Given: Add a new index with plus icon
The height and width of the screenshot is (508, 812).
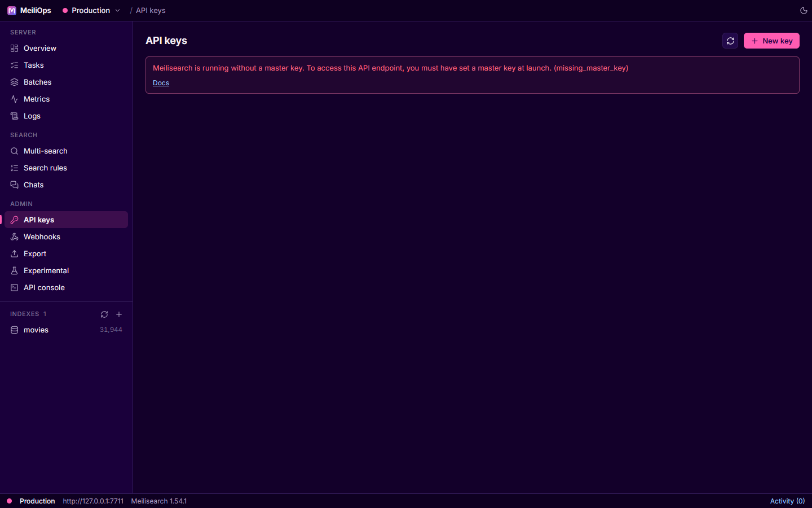Looking at the screenshot, I should point(119,314).
